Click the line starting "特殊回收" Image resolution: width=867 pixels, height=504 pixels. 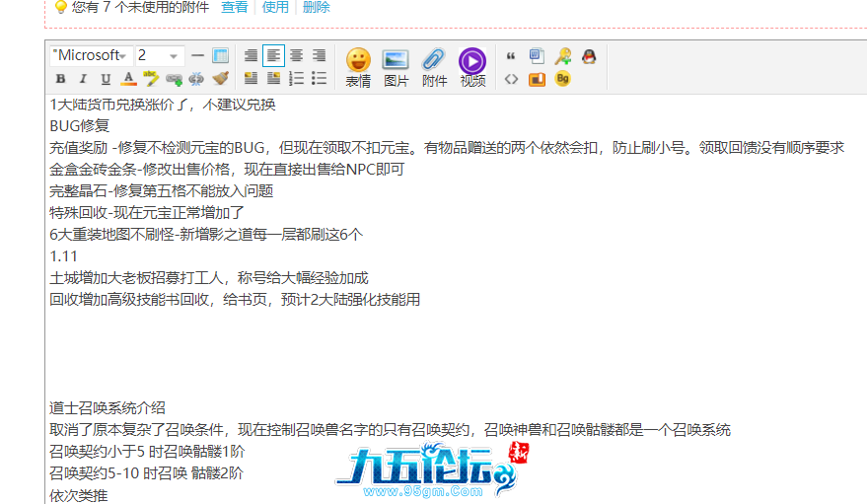(147, 213)
